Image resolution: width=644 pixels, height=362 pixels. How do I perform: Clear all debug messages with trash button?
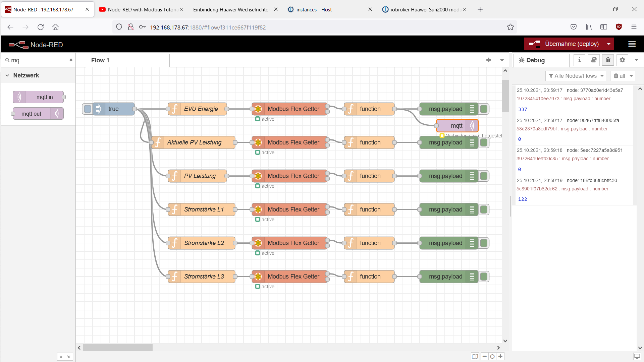(619, 76)
